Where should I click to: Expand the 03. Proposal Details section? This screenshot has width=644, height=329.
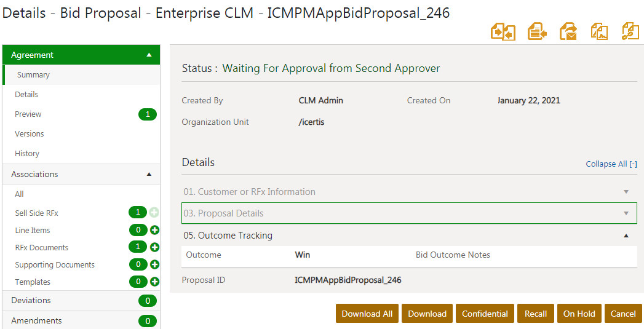pos(626,213)
